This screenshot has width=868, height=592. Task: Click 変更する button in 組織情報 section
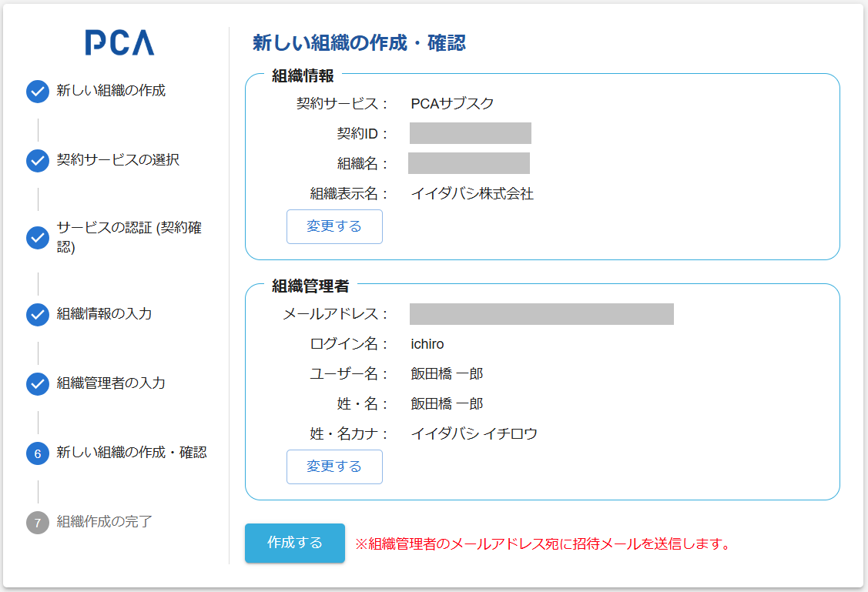334,226
